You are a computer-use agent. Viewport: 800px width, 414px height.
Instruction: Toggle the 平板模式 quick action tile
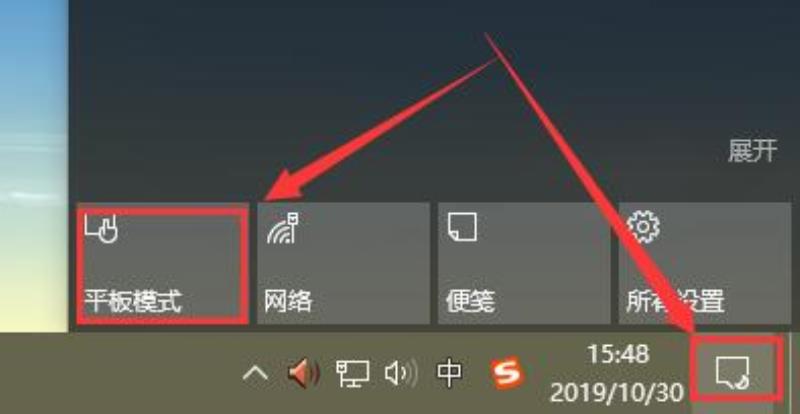(x=162, y=263)
